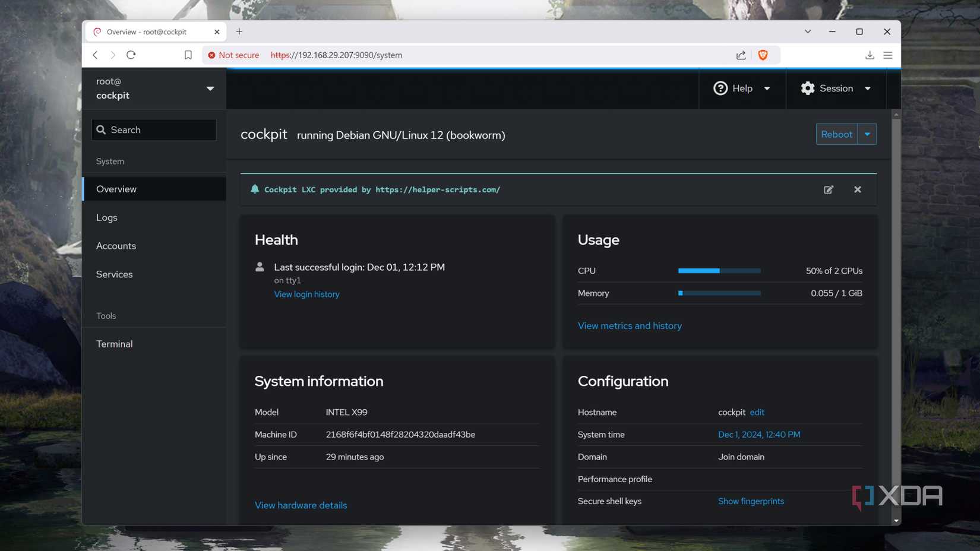Click the sidebar Search input field
The height and width of the screenshot is (551, 980).
click(x=154, y=129)
